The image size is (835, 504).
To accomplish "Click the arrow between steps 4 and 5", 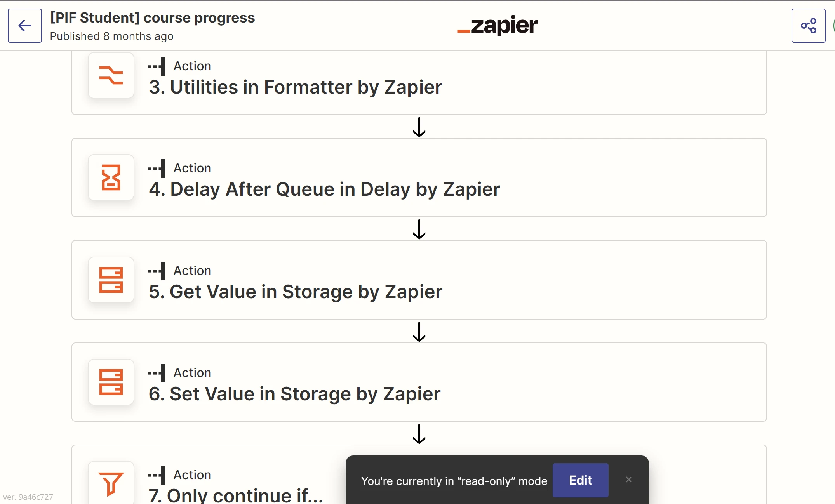I will point(419,229).
